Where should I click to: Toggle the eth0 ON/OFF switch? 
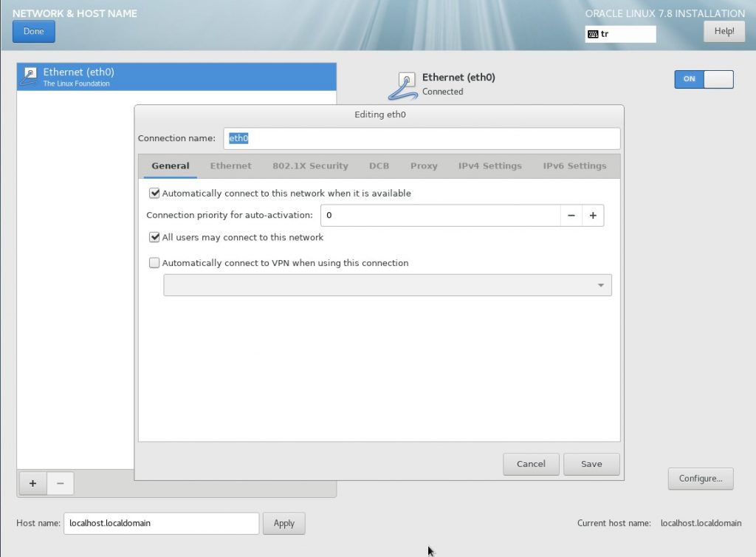(x=704, y=79)
